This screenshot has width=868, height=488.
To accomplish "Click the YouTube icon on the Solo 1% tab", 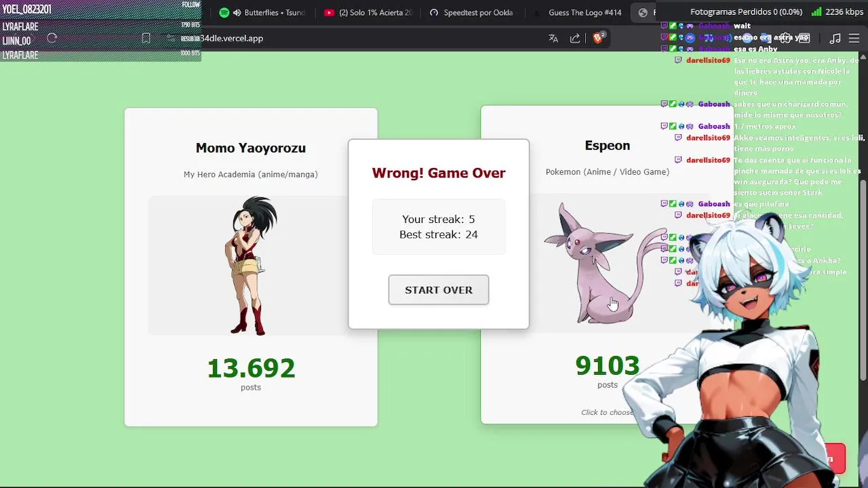I will coord(329,13).
